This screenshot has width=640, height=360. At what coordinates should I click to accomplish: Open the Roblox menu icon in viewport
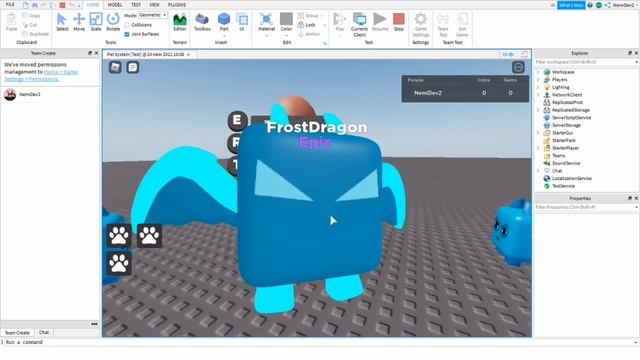(115, 67)
